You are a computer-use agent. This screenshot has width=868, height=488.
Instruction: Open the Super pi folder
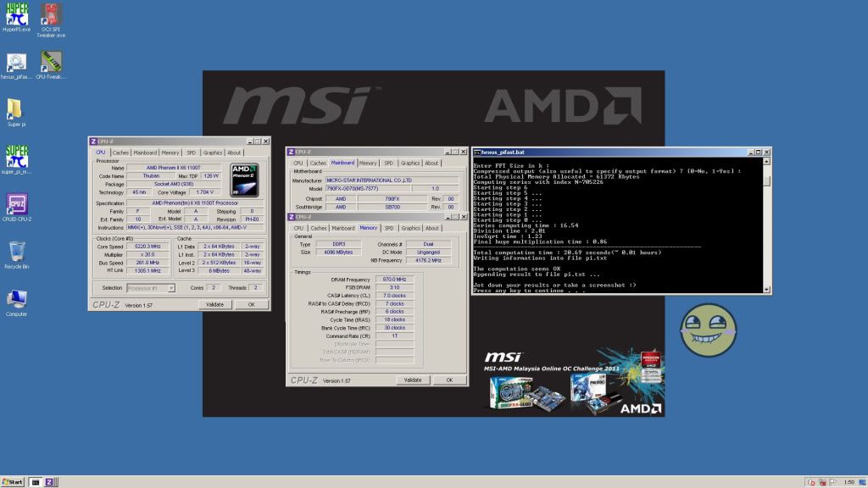(x=16, y=110)
